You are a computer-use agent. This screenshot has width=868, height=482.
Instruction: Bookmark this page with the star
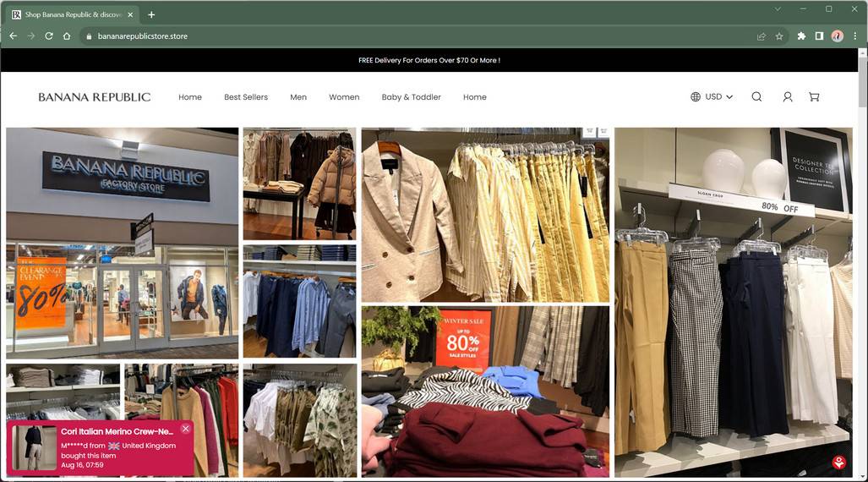779,36
